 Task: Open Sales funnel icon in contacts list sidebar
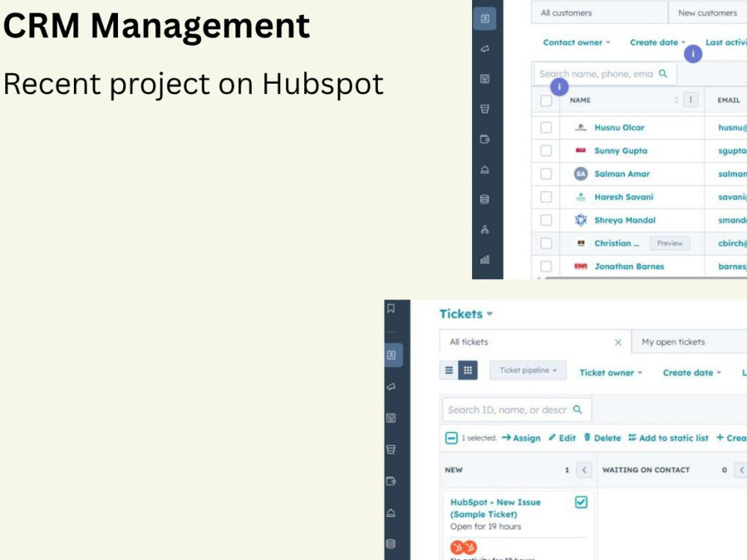(x=485, y=109)
